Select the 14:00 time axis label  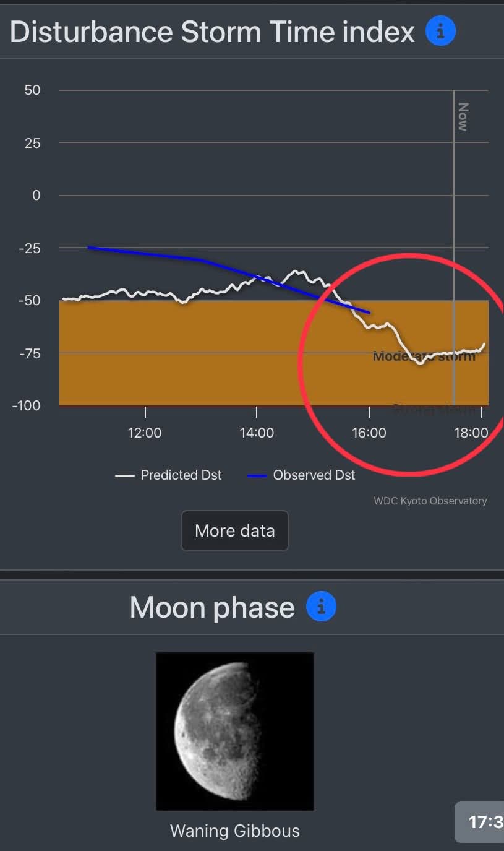257,433
